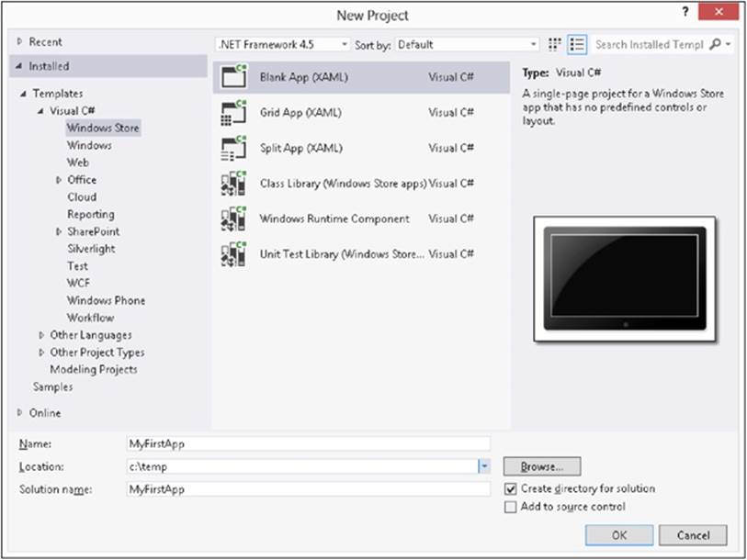The image size is (747, 560).
Task: Click the Browse button
Action: pyautogui.click(x=542, y=466)
